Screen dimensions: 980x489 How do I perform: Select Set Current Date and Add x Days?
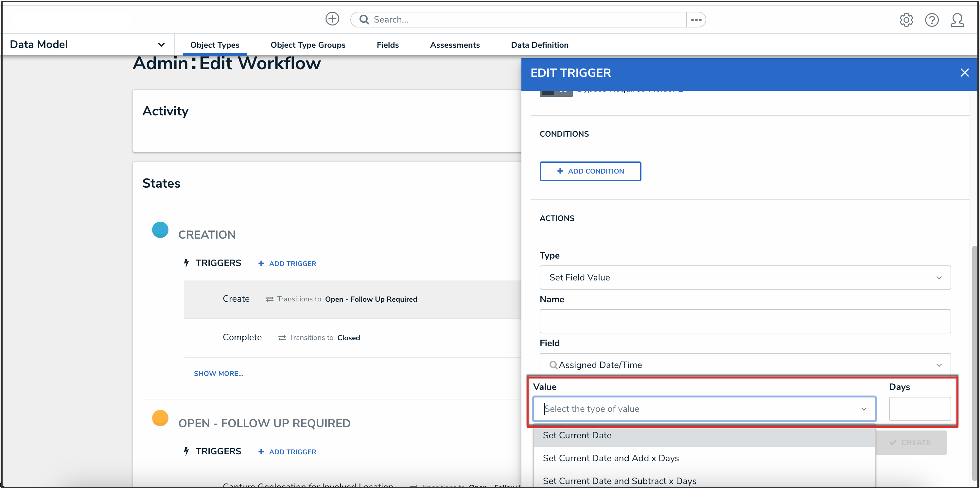[610, 458]
